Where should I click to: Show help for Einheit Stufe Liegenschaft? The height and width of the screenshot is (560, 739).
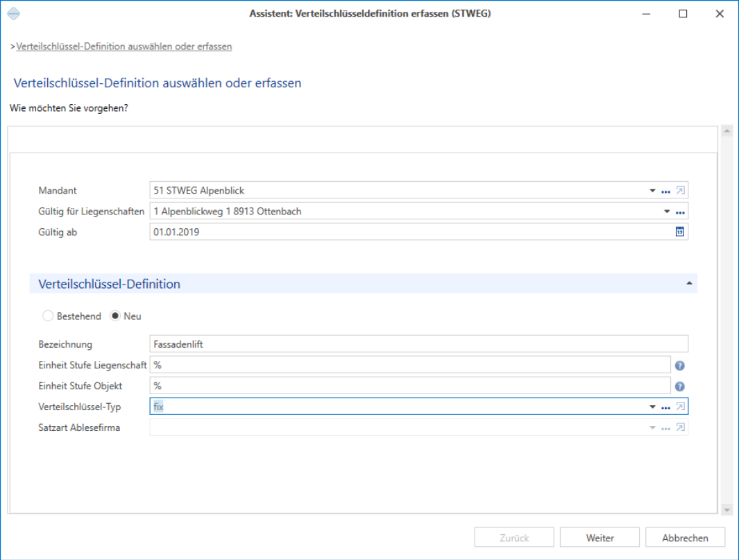point(679,365)
